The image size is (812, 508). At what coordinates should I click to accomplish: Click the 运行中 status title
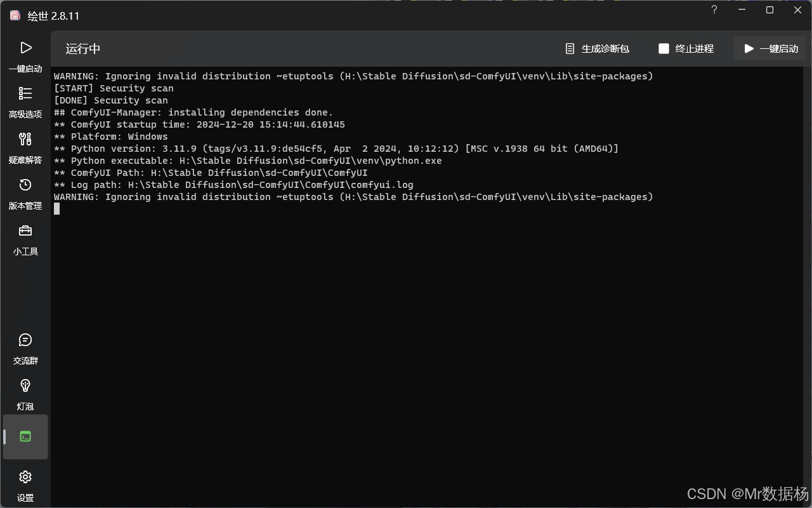(x=83, y=49)
